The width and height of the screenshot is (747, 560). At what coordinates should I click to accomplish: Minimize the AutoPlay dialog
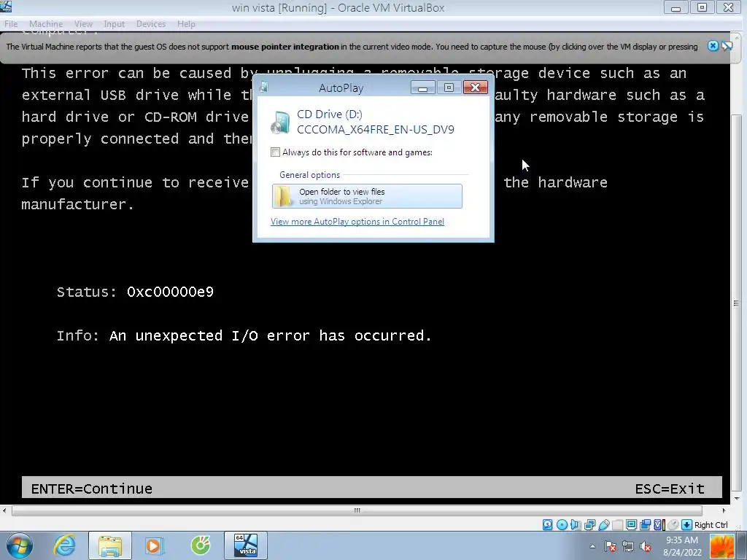coord(422,87)
